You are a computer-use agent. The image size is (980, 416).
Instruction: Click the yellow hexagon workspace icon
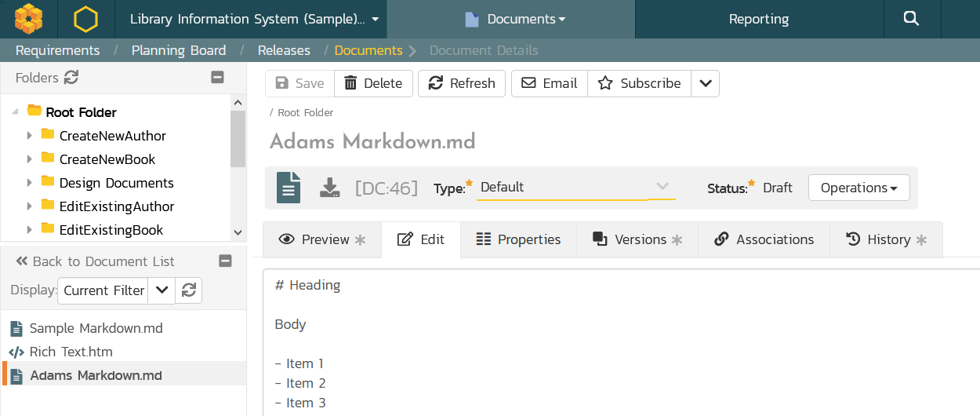pyautogui.click(x=85, y=19)
